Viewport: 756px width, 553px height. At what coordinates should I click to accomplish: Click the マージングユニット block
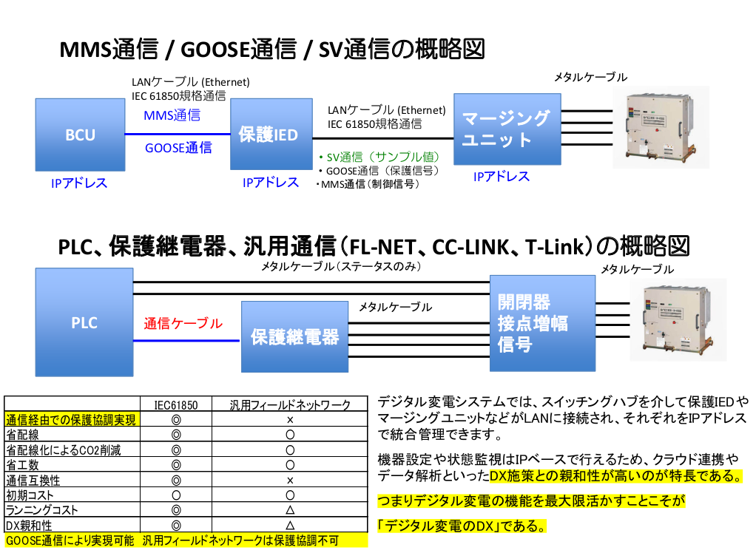coord(507,129)
